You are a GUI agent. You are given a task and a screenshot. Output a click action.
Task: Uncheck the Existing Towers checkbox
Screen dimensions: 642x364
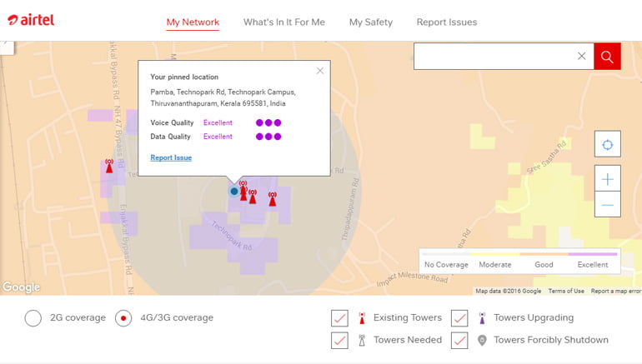(x=339, y=318)
